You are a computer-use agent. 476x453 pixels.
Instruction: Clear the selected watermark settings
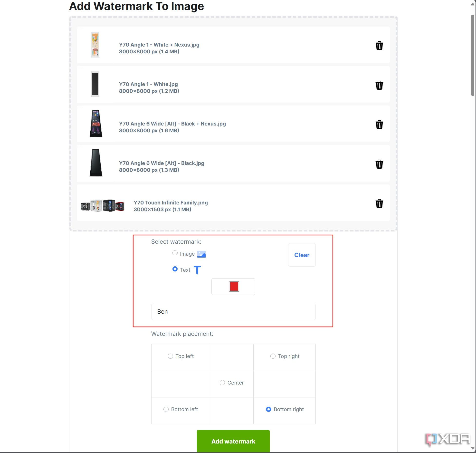pos(302,255)
